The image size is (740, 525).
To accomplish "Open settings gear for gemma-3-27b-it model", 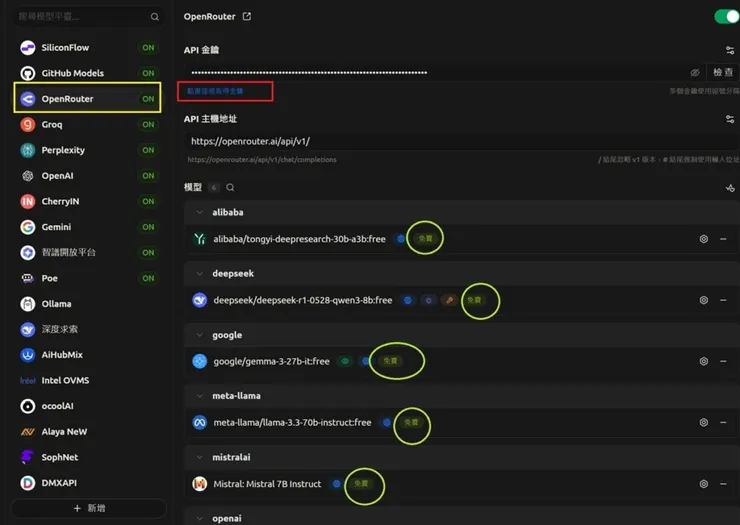I will (704, 361).
